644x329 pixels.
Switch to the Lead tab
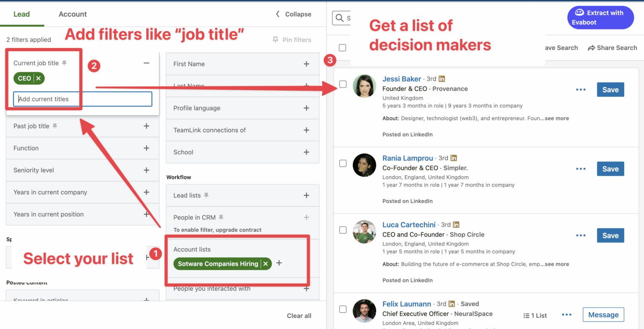pos(22,14)
